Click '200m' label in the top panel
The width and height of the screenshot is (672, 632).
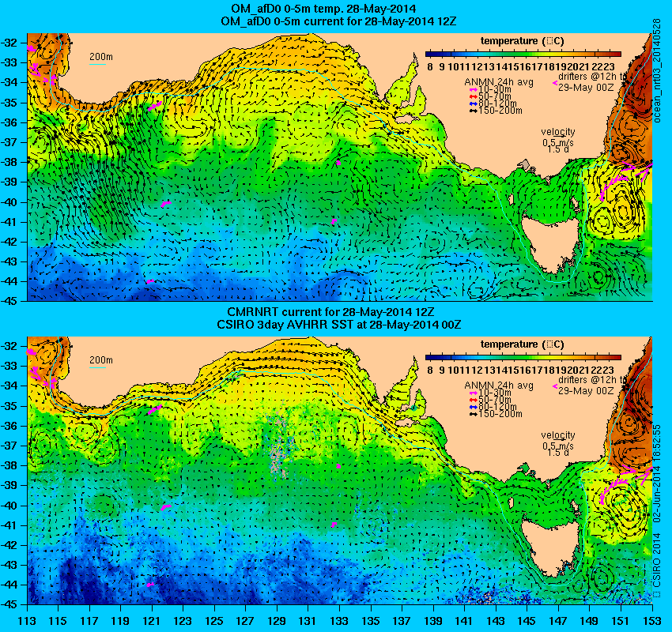tap(101, 57)
